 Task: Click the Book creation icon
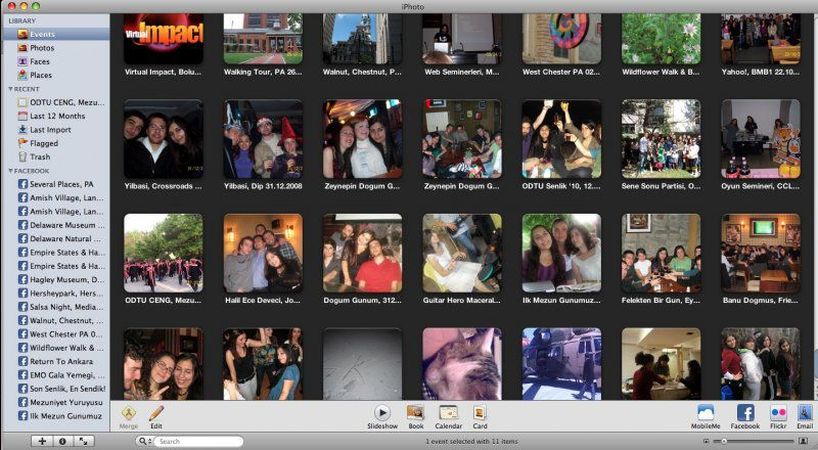point(415,413)
